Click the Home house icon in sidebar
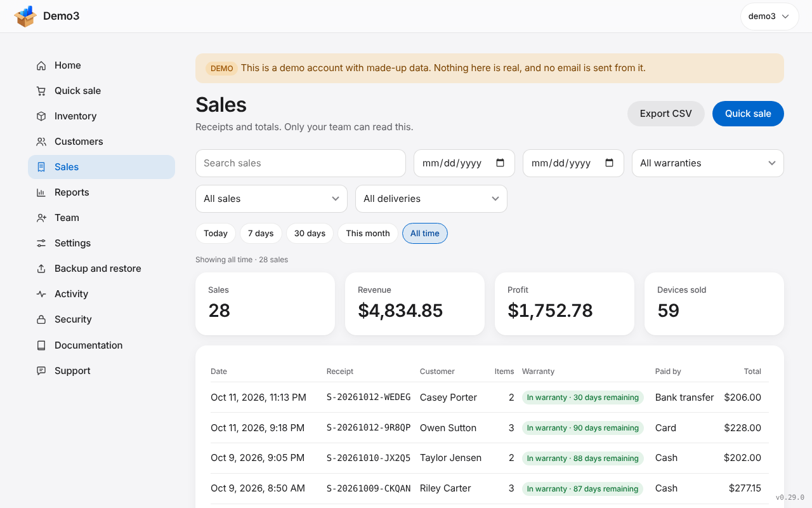 41,65
